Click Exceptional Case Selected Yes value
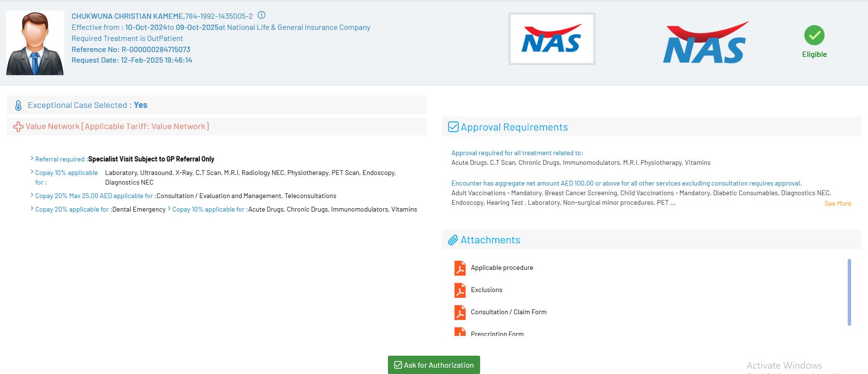Image resolution: width=868 pixels, height=374 pixels. pos(140,105)
